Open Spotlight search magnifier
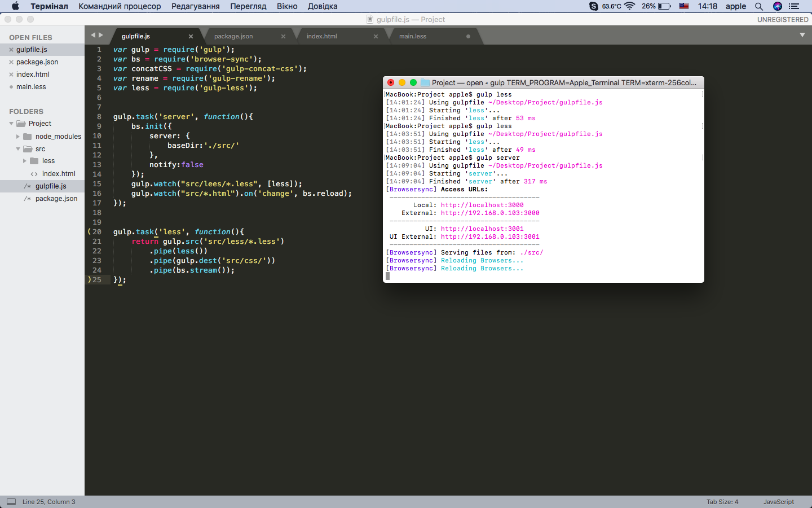Image resolution: width=812 pixels, height=508 pixels. tap(759, 6)
